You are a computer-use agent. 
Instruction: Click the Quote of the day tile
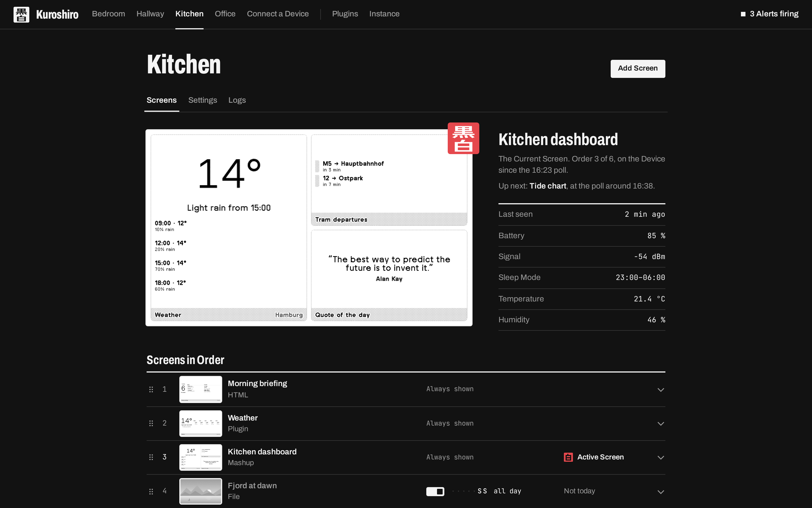point(389,275)
